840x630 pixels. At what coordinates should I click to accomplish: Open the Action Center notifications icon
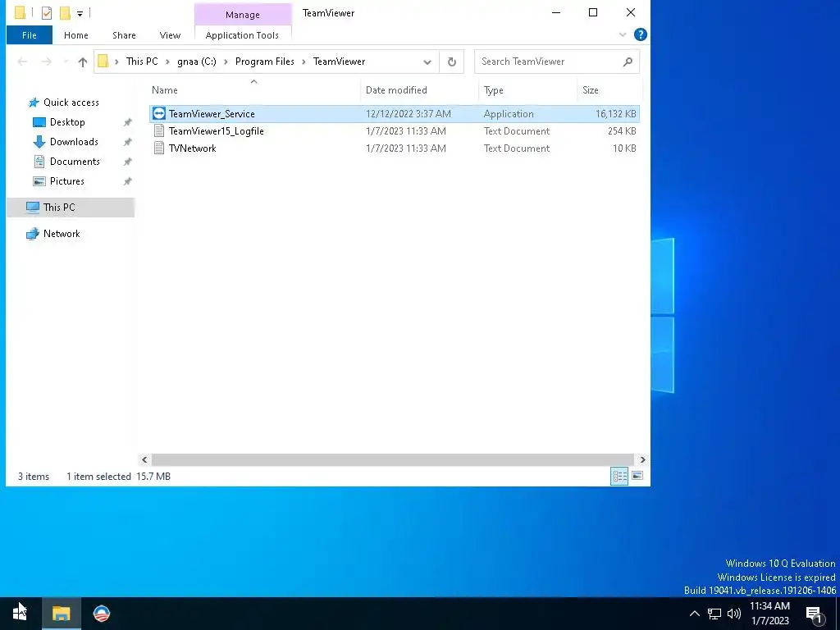point(815,614)
